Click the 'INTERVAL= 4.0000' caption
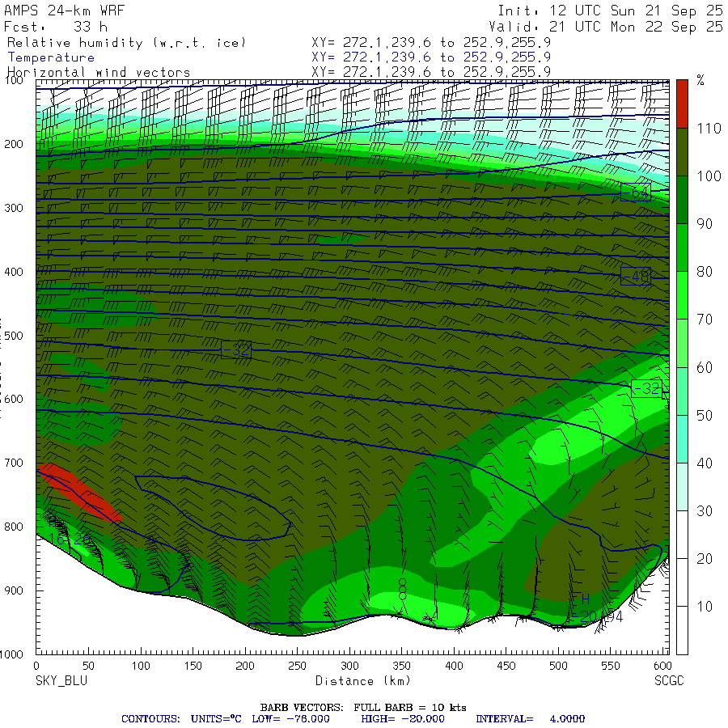 [530, 719]
